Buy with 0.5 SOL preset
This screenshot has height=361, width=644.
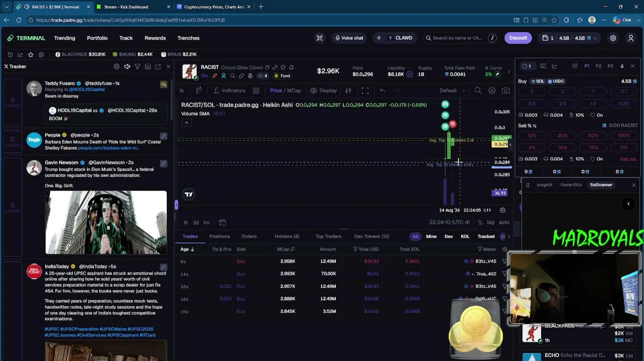pyautogui.click(x=532, y=104)
